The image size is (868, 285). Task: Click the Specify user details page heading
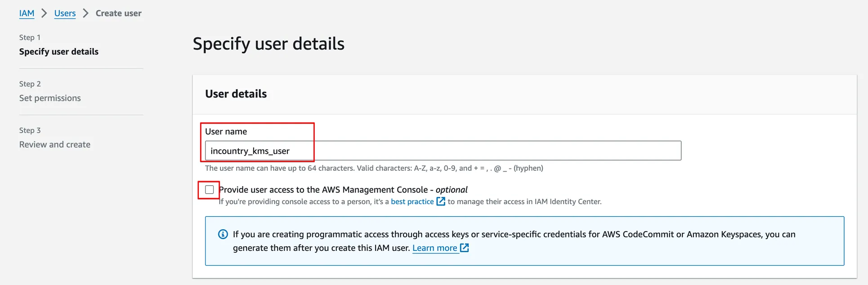(268, 44)
